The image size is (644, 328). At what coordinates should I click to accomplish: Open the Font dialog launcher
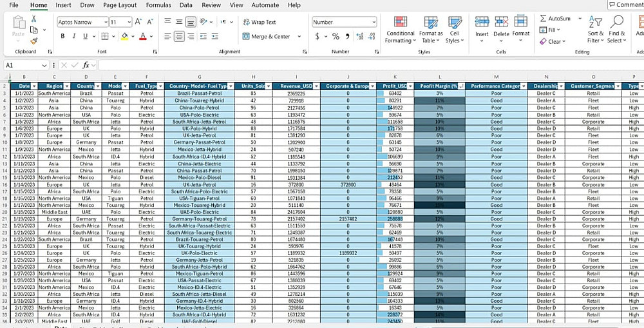155,52
